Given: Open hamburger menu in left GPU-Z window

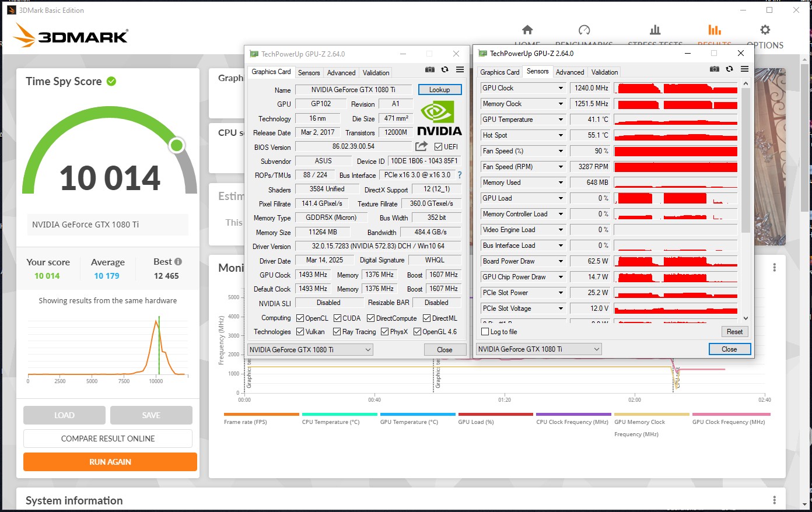Looking at the screenshot, I should [x=460, y=69].
